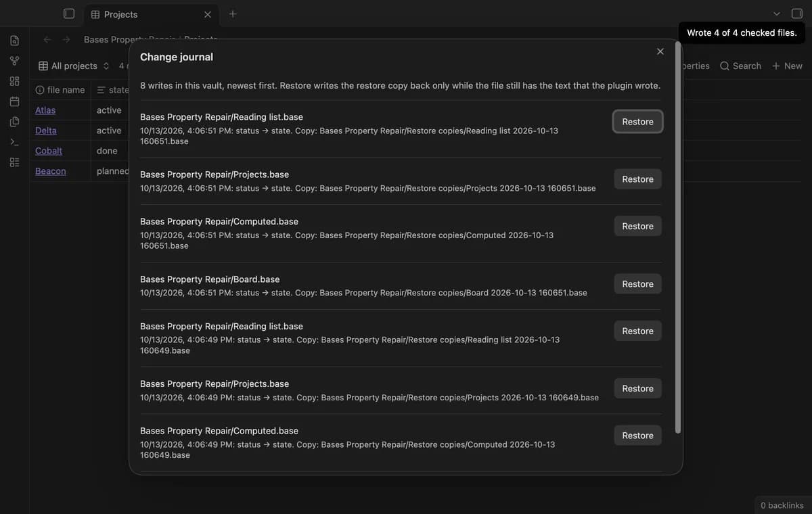This screenshot has width=812, height=514.
Task: Close the Projects tab with its X
Action: point(208,14)
